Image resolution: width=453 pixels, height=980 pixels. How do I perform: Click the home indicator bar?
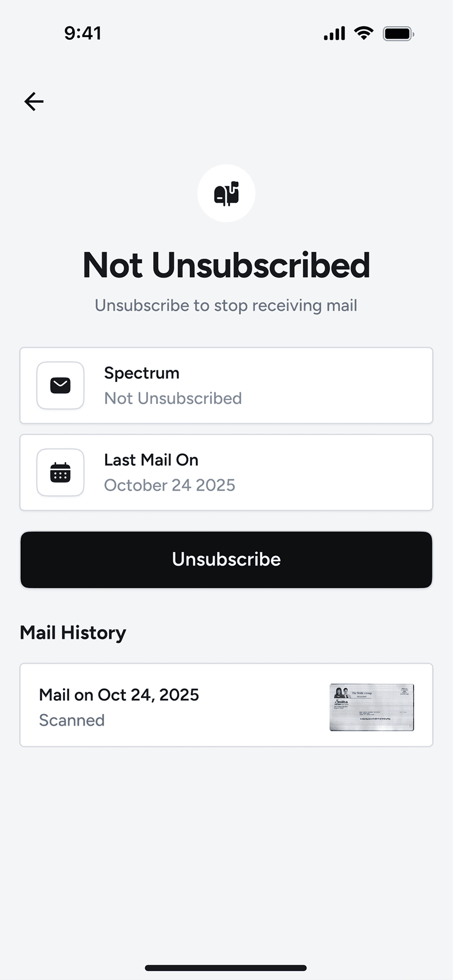[x=226, y=968]
